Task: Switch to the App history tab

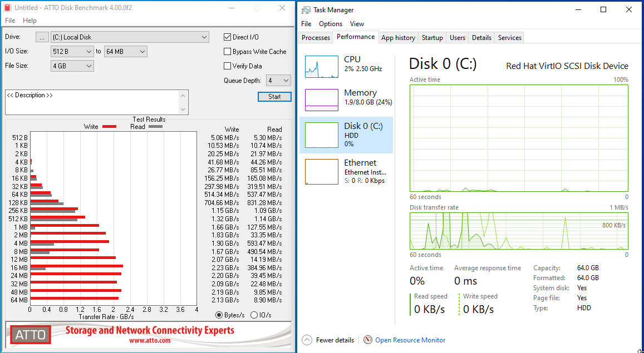Action: click(398, 38)
